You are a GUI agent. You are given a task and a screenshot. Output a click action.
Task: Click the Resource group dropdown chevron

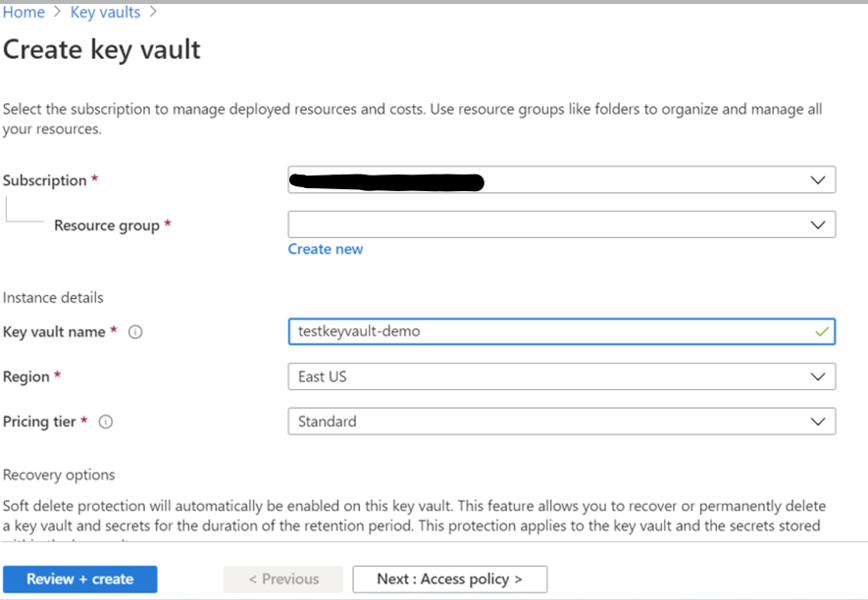[x=819, y=225]
